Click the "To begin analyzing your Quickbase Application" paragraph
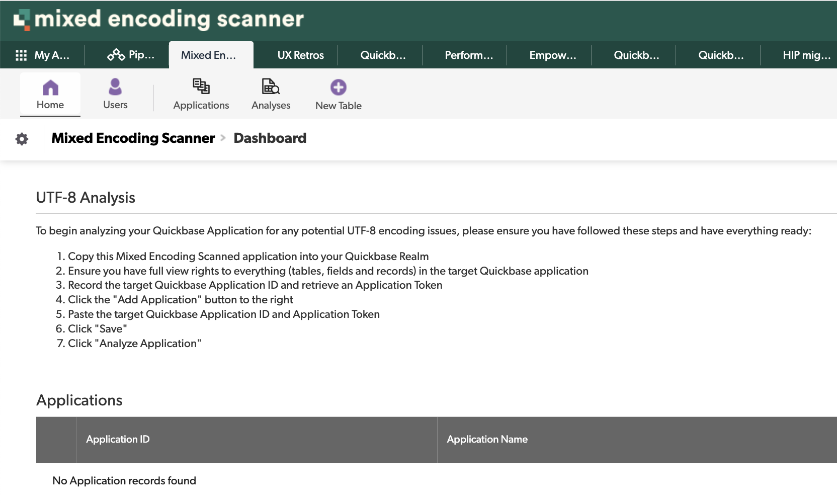This screenshot has height=504, width=837. click(424, 231)
